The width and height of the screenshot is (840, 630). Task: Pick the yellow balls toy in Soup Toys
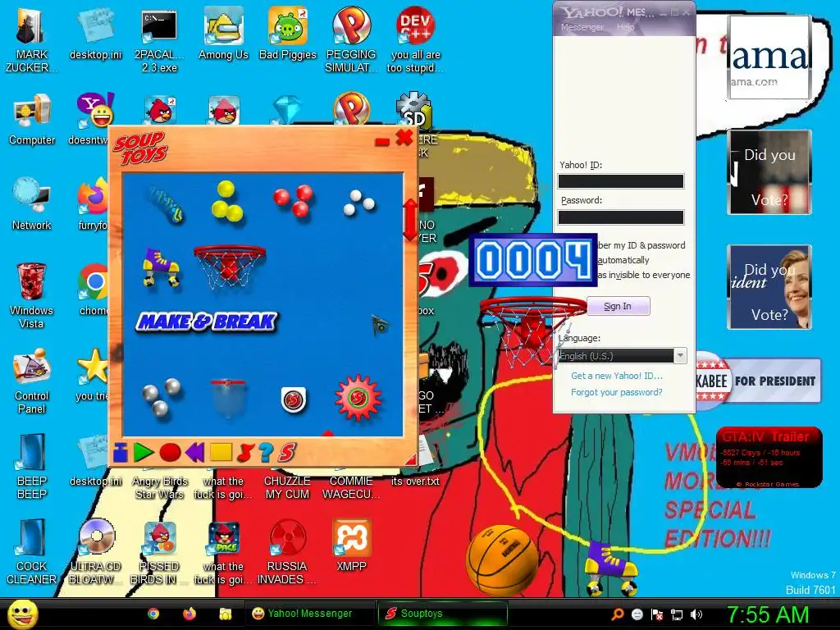pos(226,202)
